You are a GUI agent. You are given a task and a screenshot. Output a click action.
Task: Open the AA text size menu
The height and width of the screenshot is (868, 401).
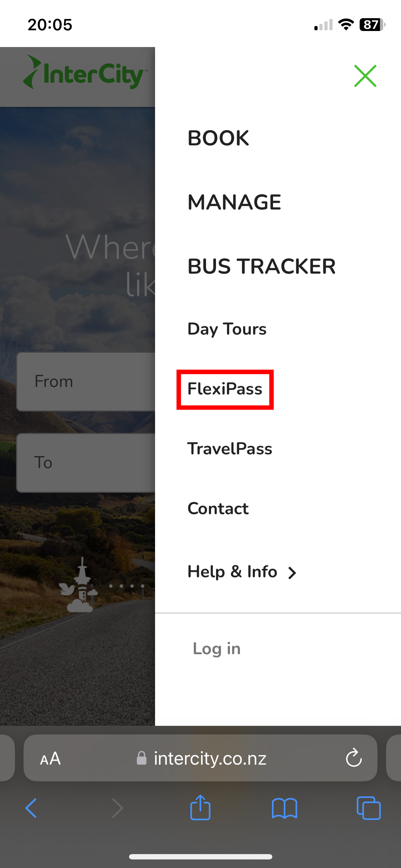coord(50,758)
